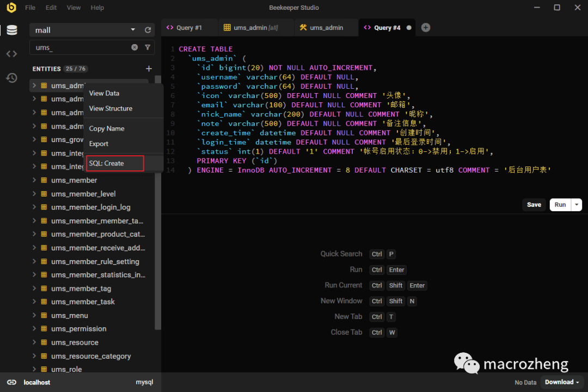This screenshot has width=588, height=392.
Task: Click the connection link icon by localhost
Action: pyautogui.click(x=11, y=382)
